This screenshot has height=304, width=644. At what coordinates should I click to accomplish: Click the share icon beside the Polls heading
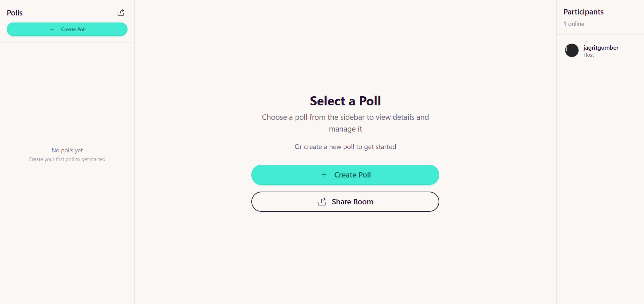tap(121, 13)
